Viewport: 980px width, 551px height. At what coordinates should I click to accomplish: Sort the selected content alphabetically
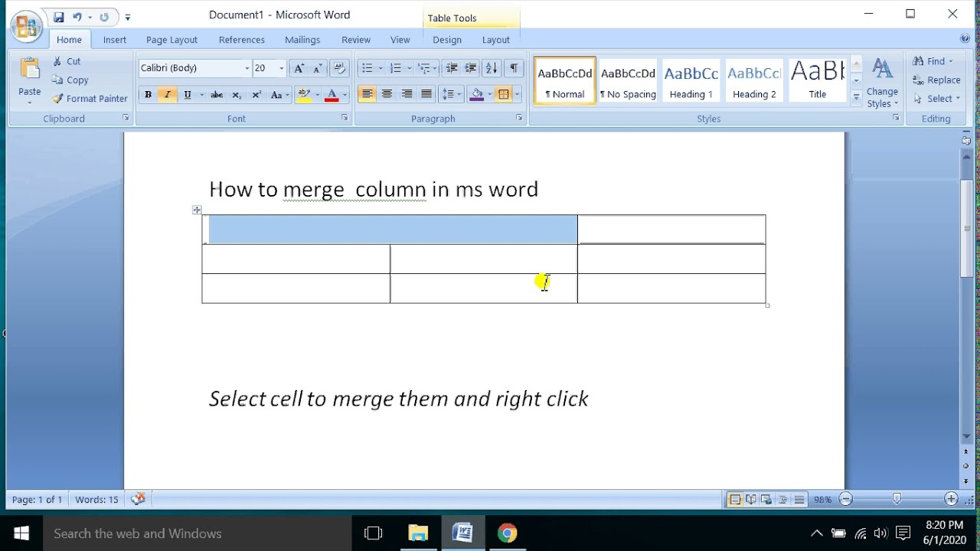492,68
